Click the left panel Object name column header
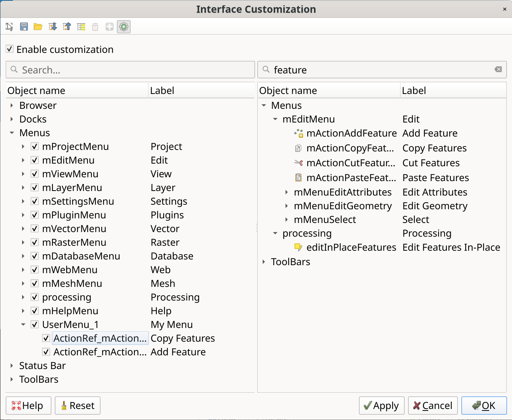Screen dimensions: 512x420 pos(77,91)
